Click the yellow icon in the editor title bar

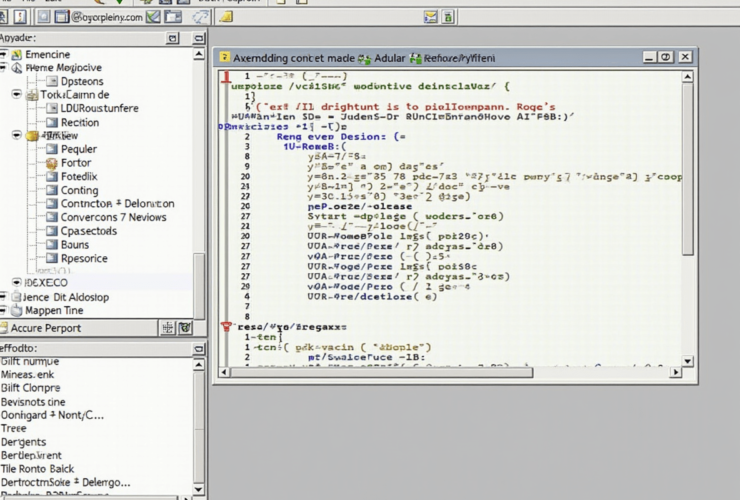point(225,58)
